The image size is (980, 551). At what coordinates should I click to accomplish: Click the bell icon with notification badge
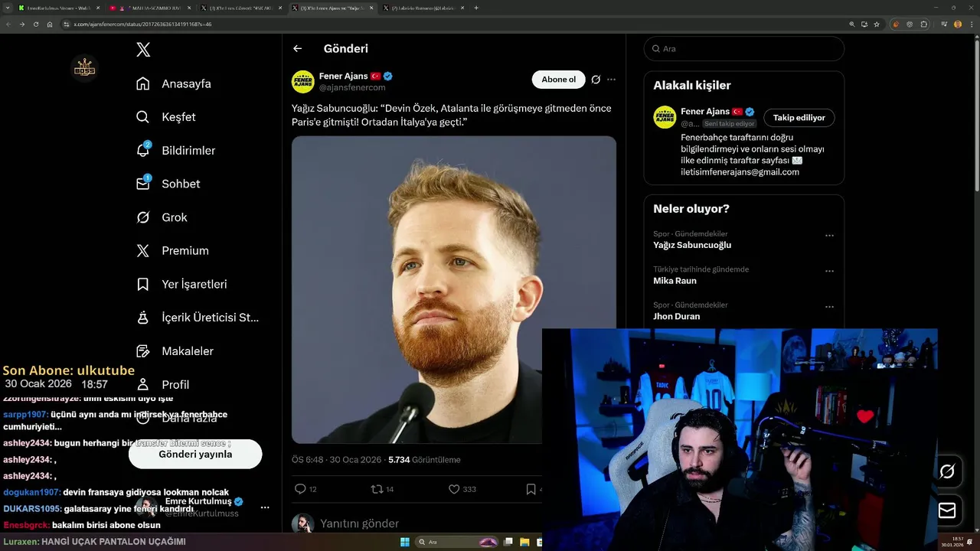click(x=143, y=150)
